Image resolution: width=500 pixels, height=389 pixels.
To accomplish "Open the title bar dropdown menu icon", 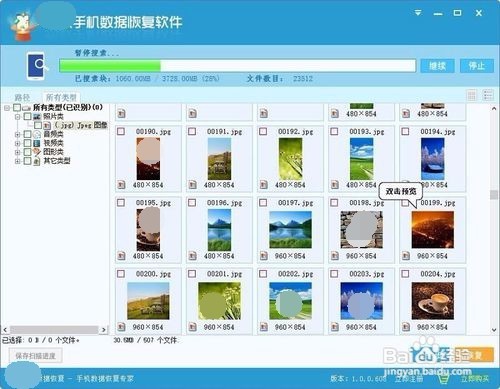I will [418, 13].
